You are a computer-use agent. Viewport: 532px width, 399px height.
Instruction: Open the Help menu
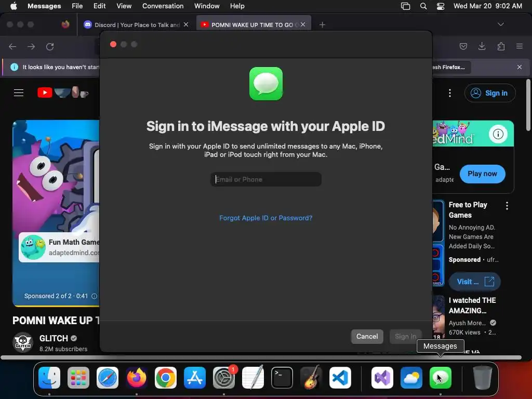coord(237,6)
